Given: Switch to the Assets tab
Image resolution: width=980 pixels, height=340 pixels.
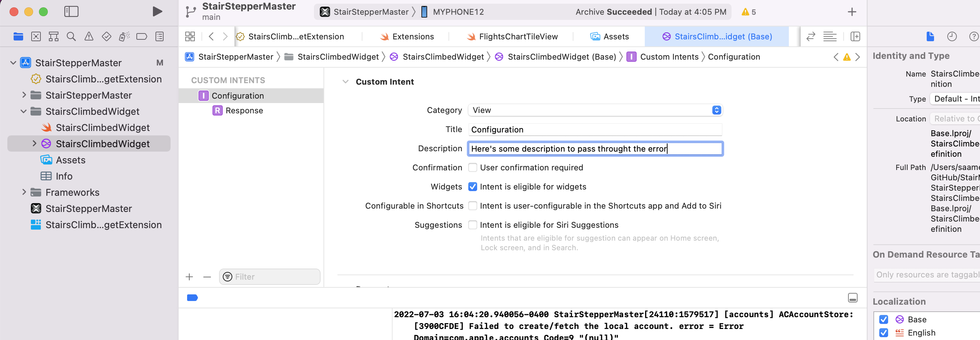Looking at the screenshot, I should [609, 36].
